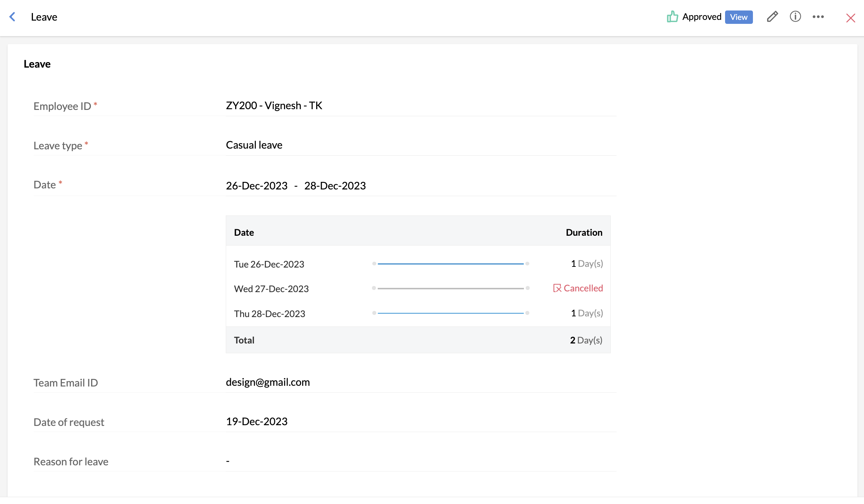Click the Date of request value 19-Dec-2023
The width and height of the screenshot is (864, 504).
[257, 422]
